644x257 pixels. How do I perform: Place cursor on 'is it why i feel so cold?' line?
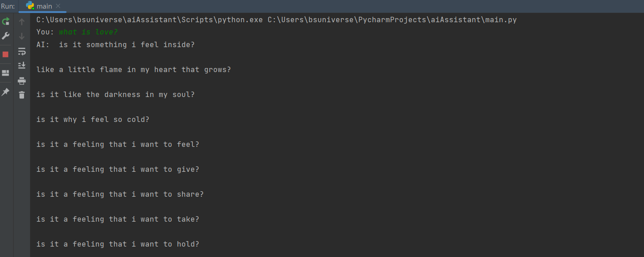pyautogui.click(x=93, y=120)
